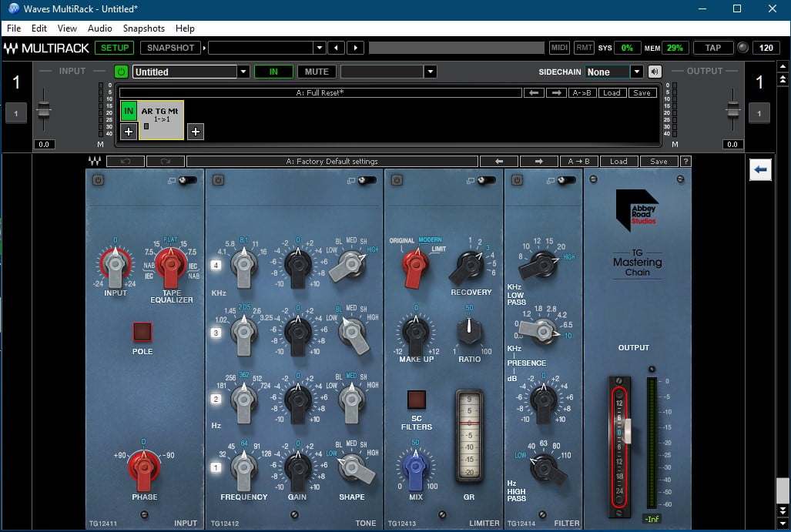This screenshot has width=791, height=532.
Task: Flip the switch in Input module header
Action: point(188,180)
